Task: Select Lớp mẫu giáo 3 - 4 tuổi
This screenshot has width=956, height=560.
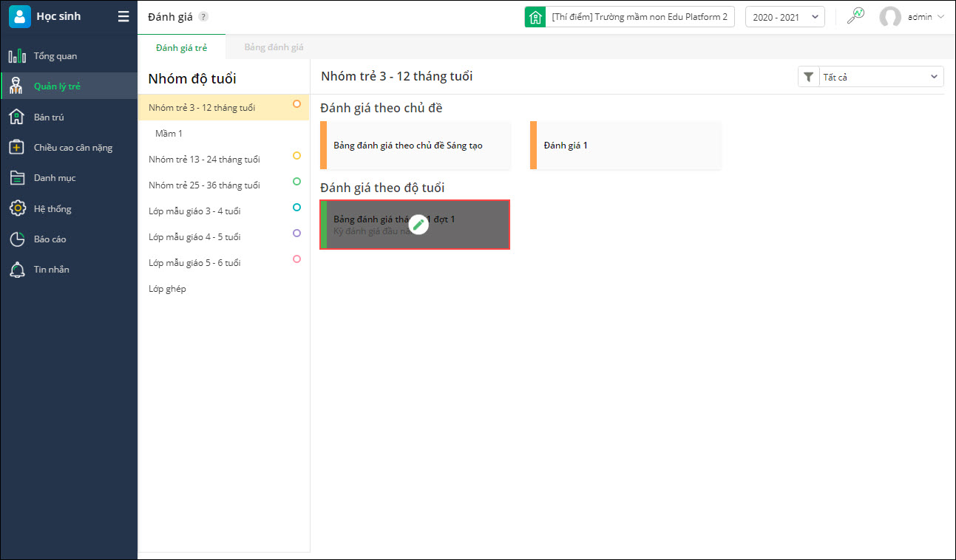Action: click(x=223, y=211)
